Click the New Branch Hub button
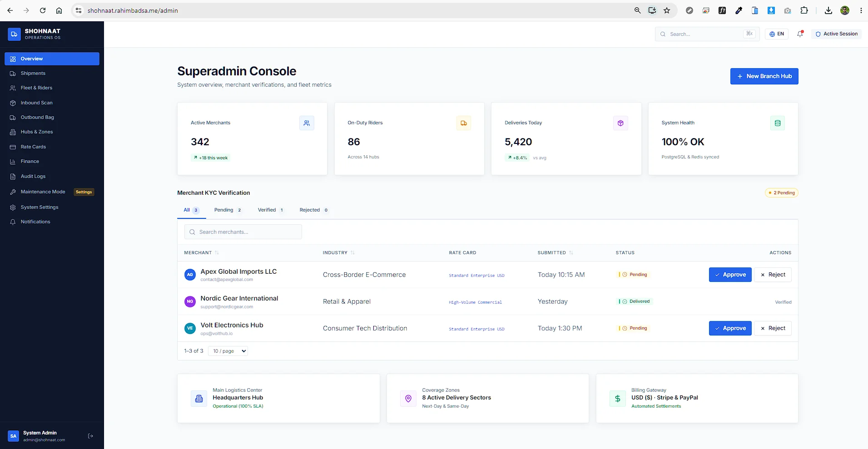 [764, 76]
